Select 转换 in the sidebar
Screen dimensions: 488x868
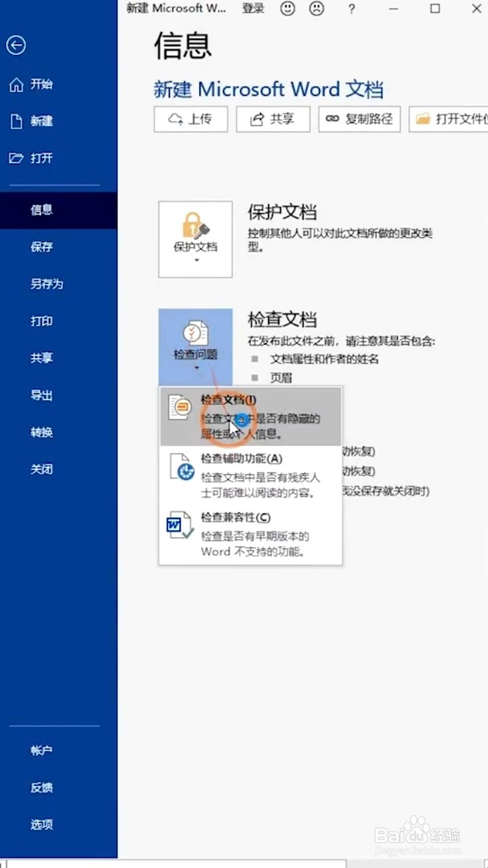tap(58, 432)
